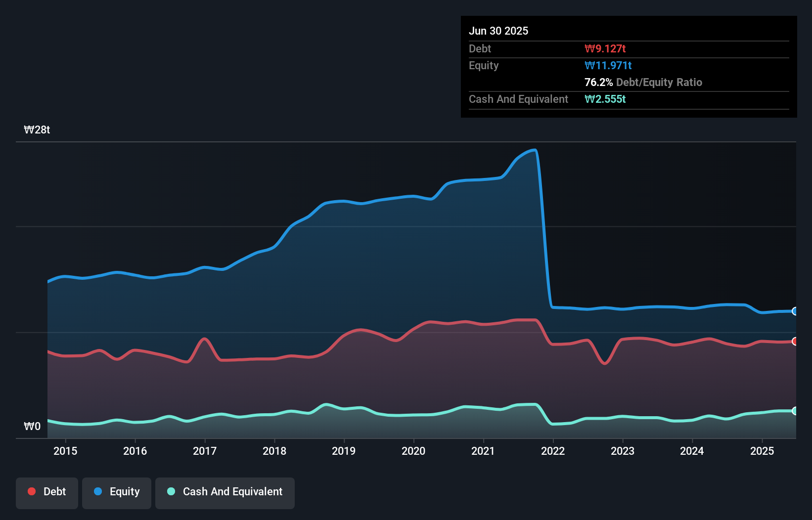Click the Debt value ₩9.127t
Image resolution: width=812 pixels, height=520 pixels.
click(605, 48)
